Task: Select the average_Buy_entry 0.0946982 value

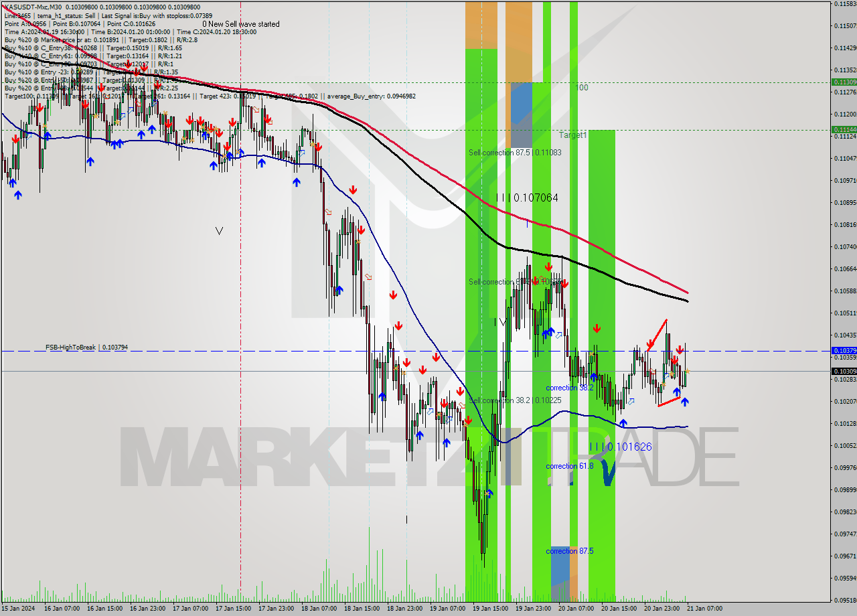Action: click(x=371, y=96)
